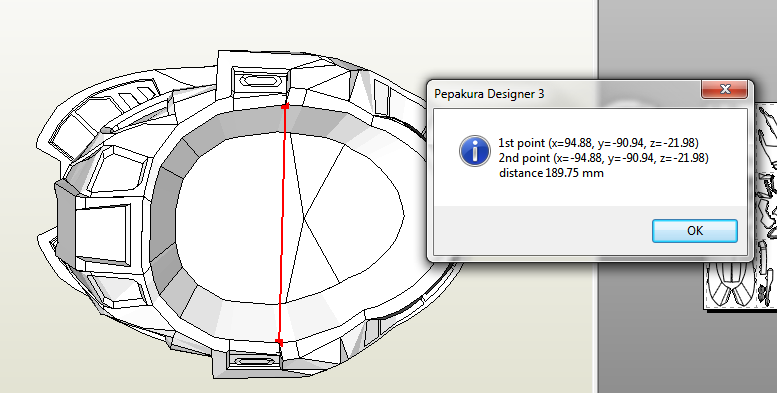This screenshot has height=393, width=777.
Task: Click the bottom vent slot on helmet
Action: [255, 361]
